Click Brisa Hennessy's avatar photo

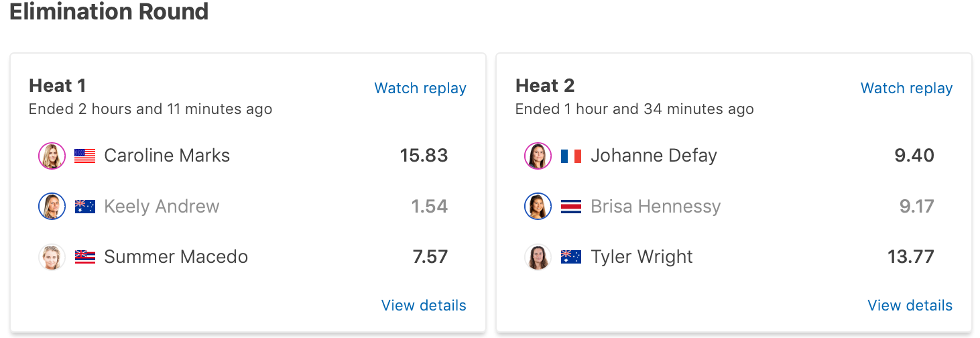538,207
